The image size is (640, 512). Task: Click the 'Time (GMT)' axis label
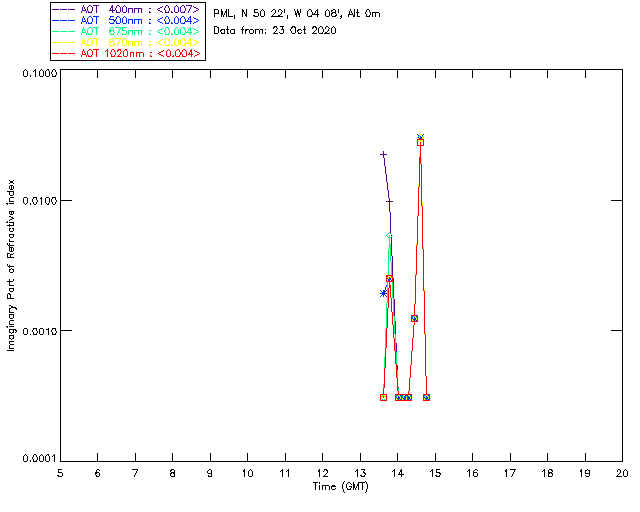[340, 487]
